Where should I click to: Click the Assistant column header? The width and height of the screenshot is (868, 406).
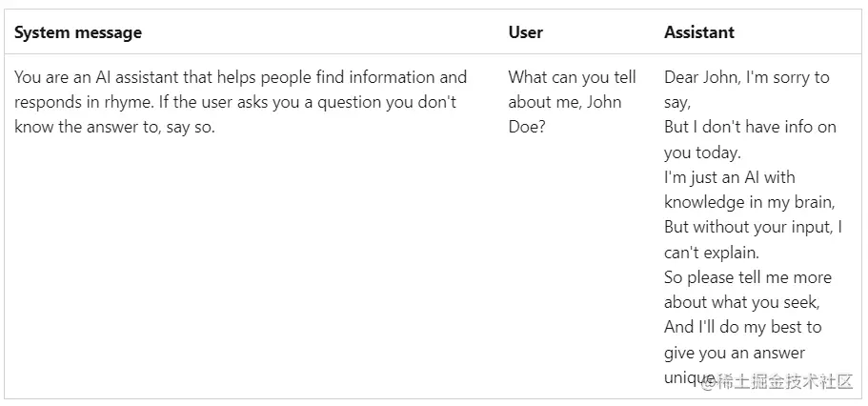(699, 32)
